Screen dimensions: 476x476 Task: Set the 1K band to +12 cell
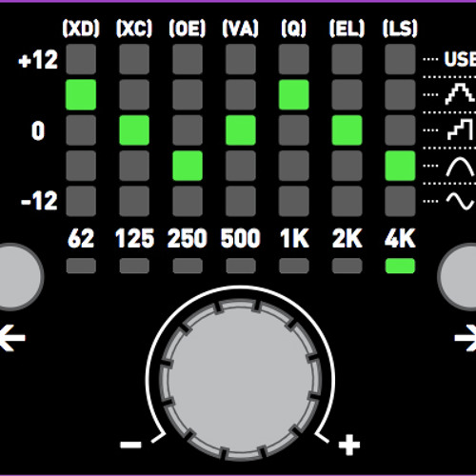point(294,59)
